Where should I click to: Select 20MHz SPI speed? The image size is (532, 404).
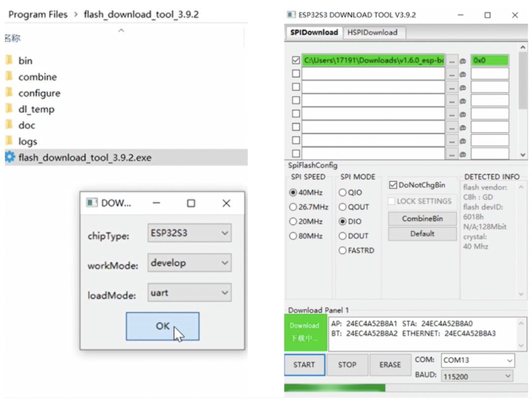[x=293, y=221]
